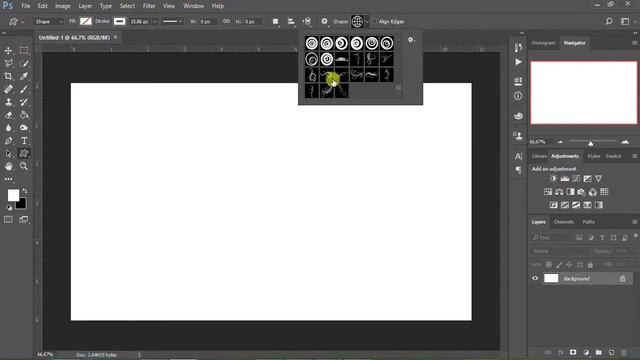Image resolution: width=640 pixels, height=360 pixels.
Task: Open the Filter menu
Action: coord(149,6)
